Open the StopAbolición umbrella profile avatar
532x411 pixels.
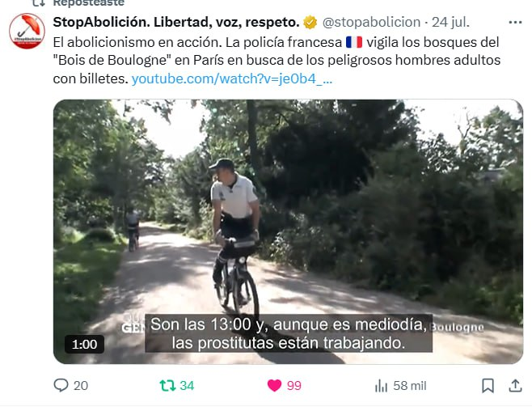pyautogui.click(x=27, y=31)
